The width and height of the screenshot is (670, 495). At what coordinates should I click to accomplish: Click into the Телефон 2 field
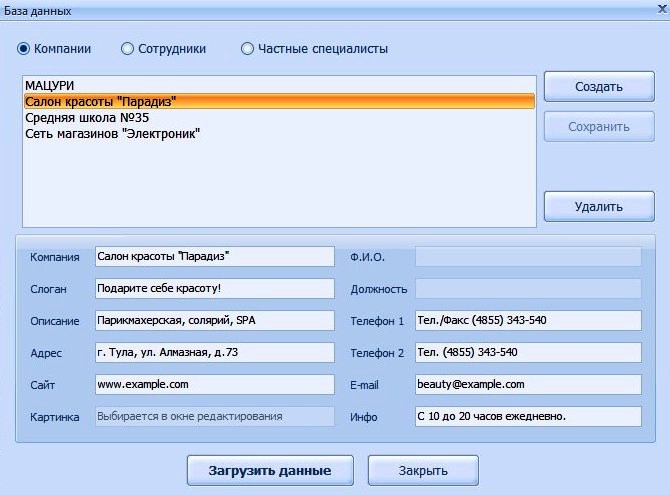pos(528,353)
